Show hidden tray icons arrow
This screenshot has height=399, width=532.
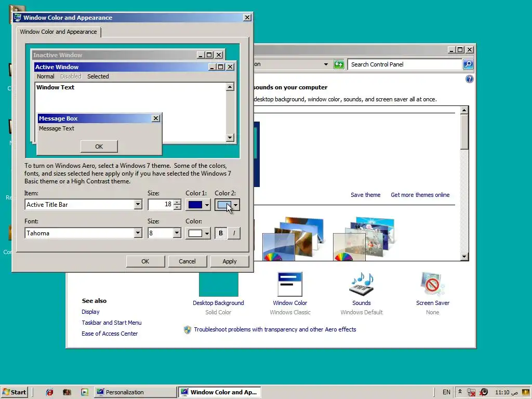pos(460,392)
